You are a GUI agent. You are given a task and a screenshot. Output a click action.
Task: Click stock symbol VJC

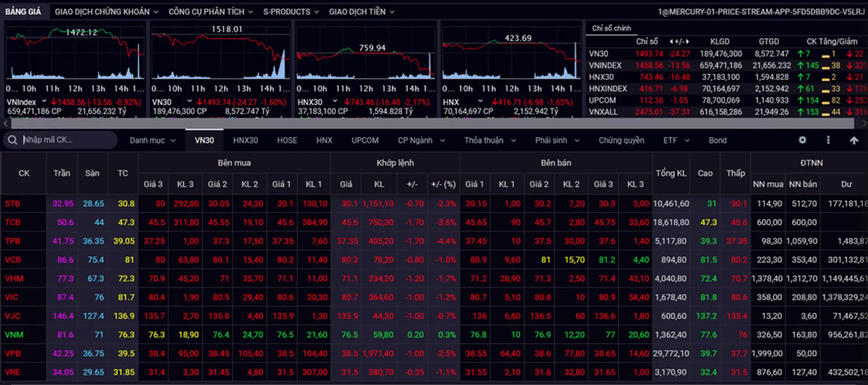pyautogui.click(x=13, y=316)
